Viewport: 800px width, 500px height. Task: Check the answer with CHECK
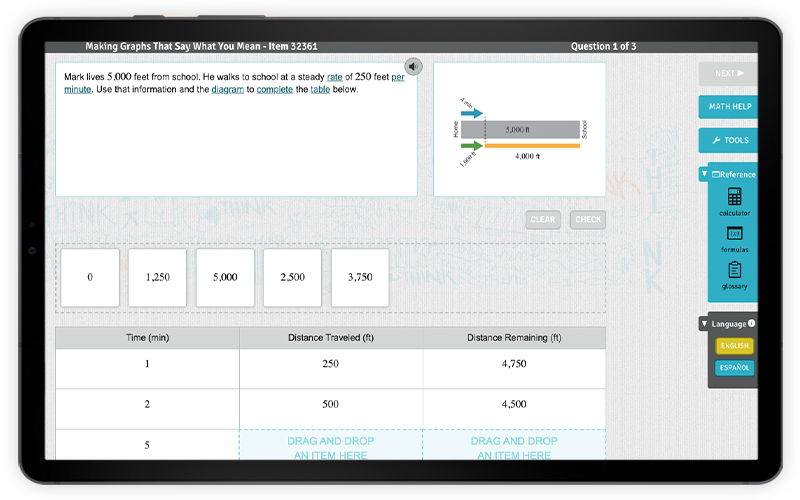(588, 219)
